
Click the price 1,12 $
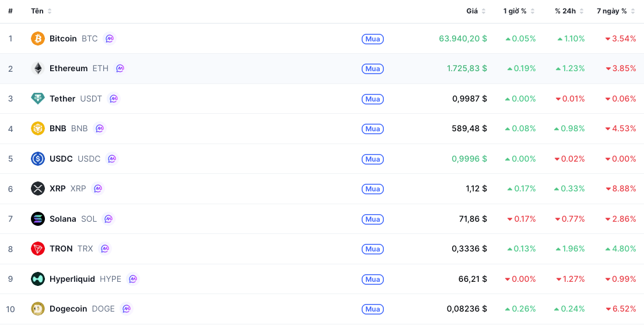coord(477,188)
